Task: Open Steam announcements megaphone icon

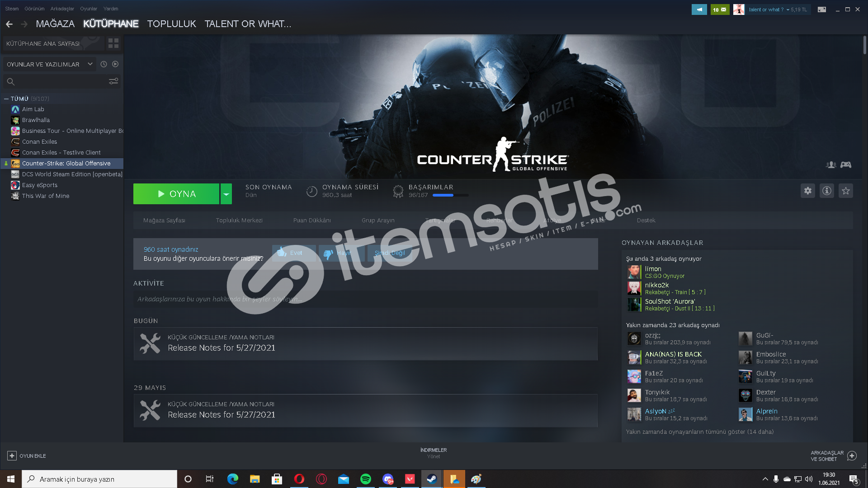Action: click(699, 9)
